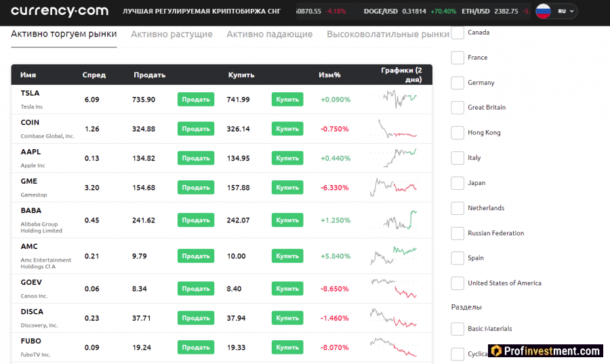This screenshot has width=610, height=364.
Task: Check the Russian Federation checkbox
Action: (x=457, y=233)
